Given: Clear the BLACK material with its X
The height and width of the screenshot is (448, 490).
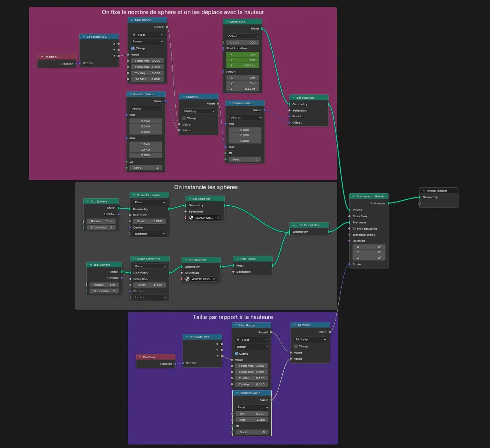Looking at the screenshot, I should [218, 218].
